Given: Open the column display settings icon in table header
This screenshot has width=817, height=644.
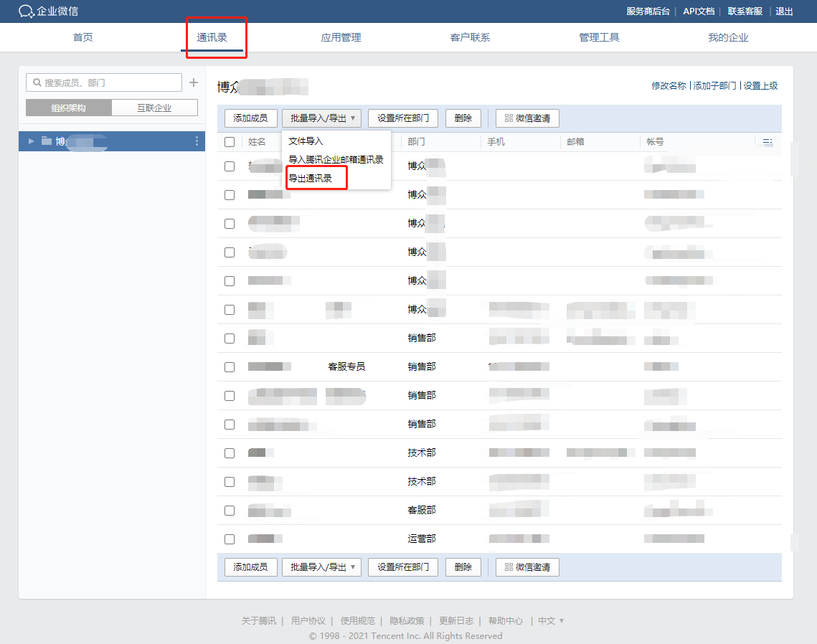Looking at the screenshot, I should point(767,142).
